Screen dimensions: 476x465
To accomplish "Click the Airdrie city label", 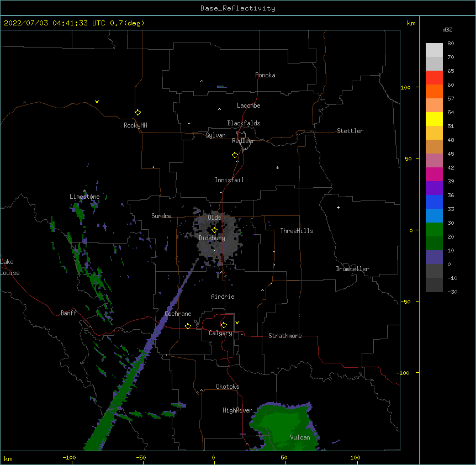I will tap(223, 297).
